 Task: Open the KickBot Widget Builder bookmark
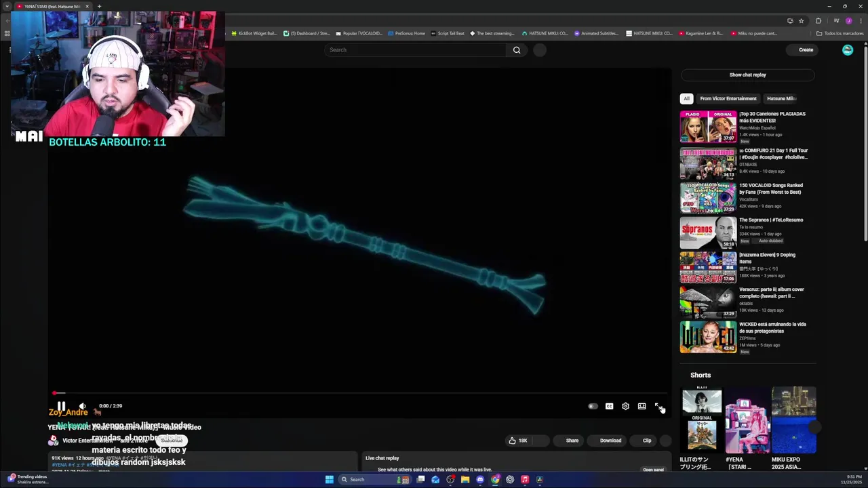pyautogui.click(x=254, y=33)
